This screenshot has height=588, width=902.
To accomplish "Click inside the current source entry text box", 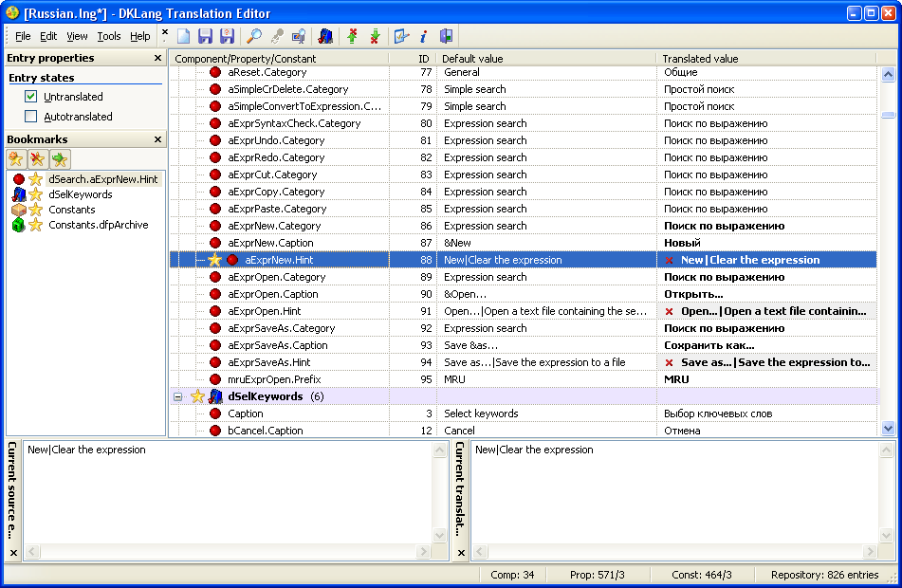I will click(x=228, y=493).
